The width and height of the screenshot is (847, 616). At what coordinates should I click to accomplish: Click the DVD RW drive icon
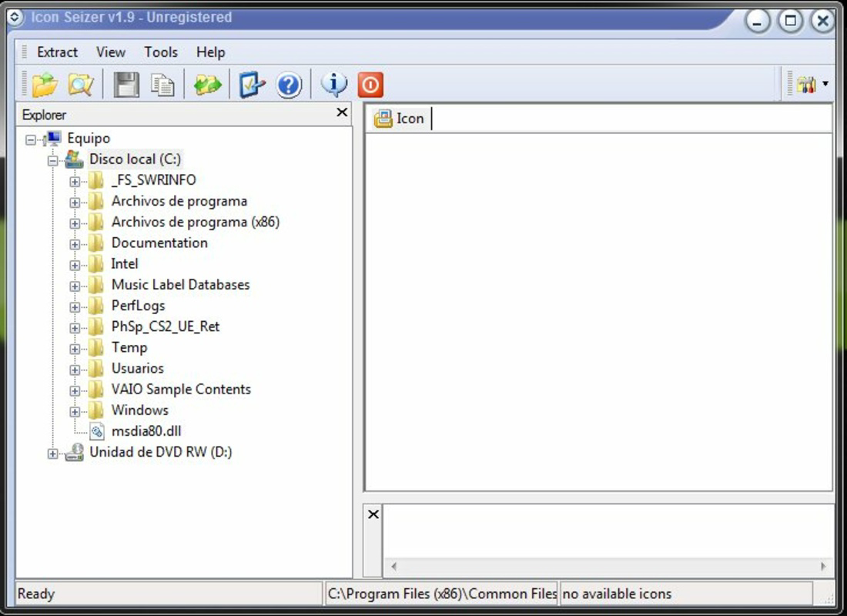tap(75, 452)
